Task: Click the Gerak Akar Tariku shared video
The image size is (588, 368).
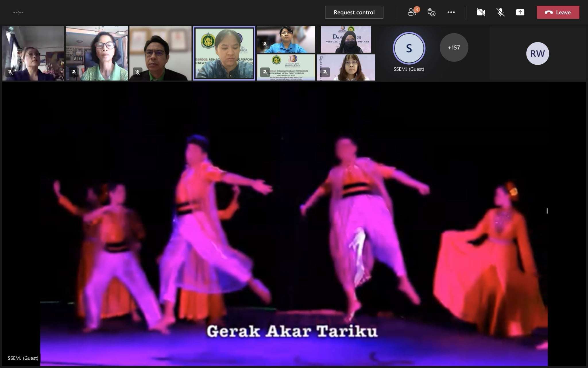Action: [x=294, y=224]
